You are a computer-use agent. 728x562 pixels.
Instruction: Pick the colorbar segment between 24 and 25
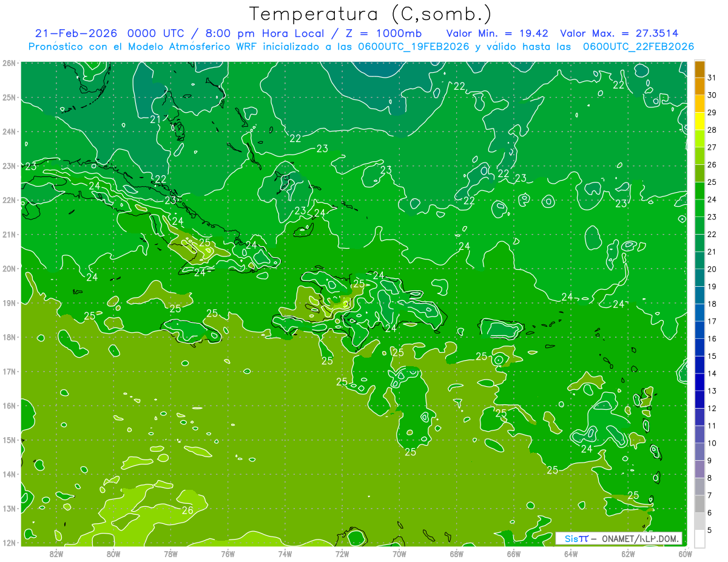pos(699,191)
